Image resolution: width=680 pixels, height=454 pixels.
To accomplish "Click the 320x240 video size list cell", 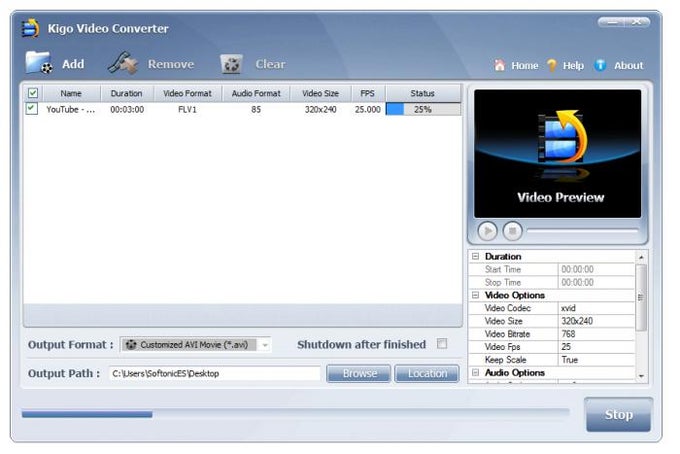I will pos(320,109).
